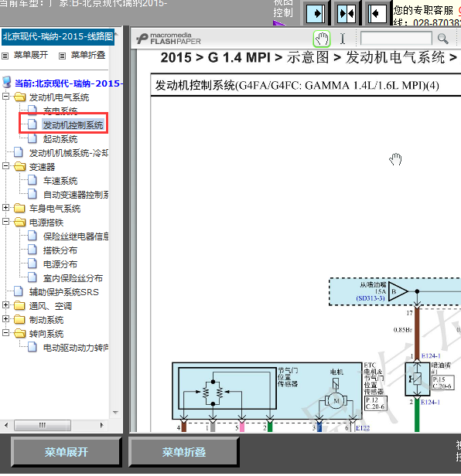Open the 电源分布 document

click(60, 264)
